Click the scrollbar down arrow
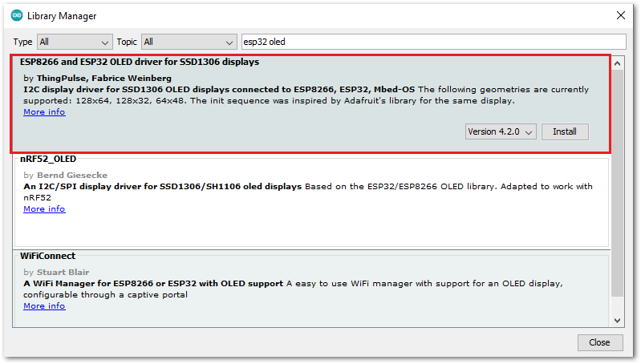Screen dimensions: 641x364 [x=617, y=321]
